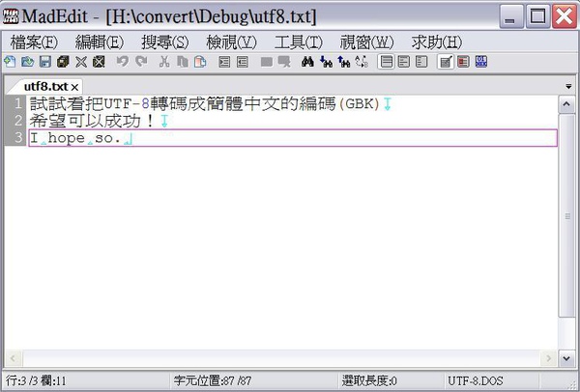Increase indent with toolbar icon
This screenshot has width=580, height=392.
(224, 62)
